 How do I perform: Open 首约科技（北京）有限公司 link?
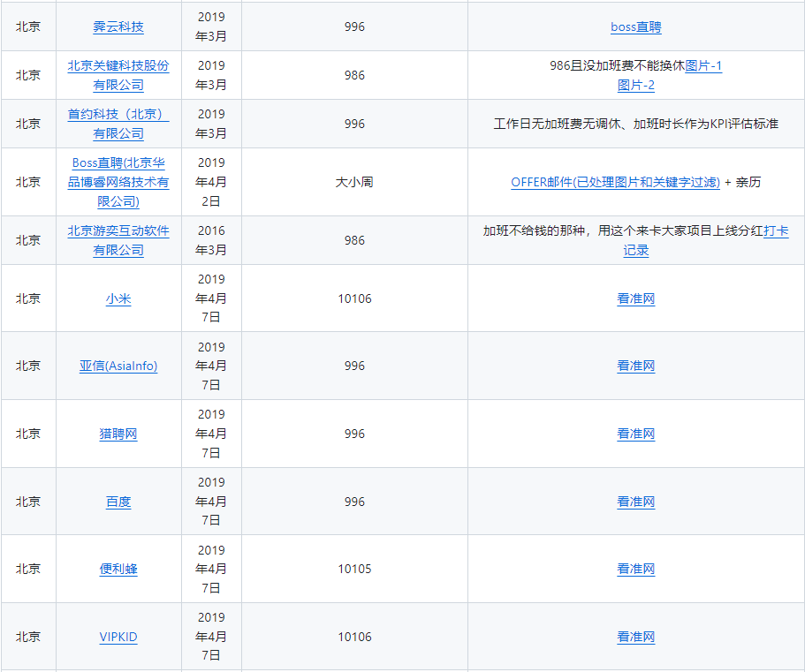point(118,124)
